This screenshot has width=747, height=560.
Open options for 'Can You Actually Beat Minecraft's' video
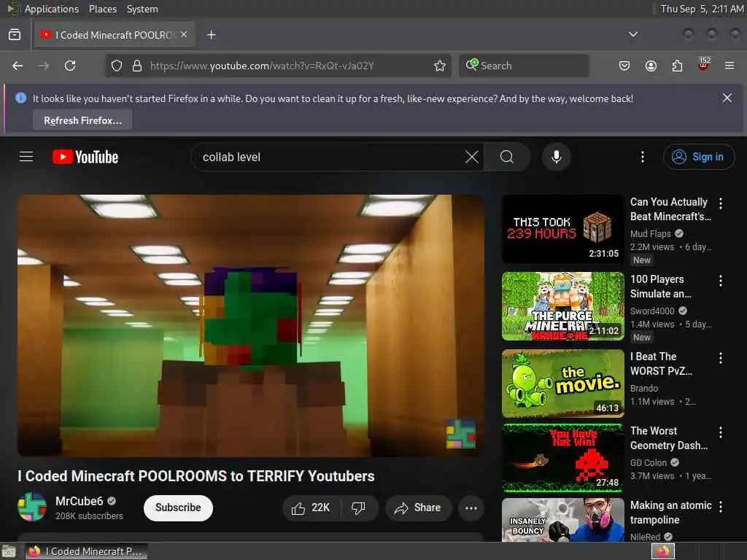pyautogui.click(x=721, y=203)
